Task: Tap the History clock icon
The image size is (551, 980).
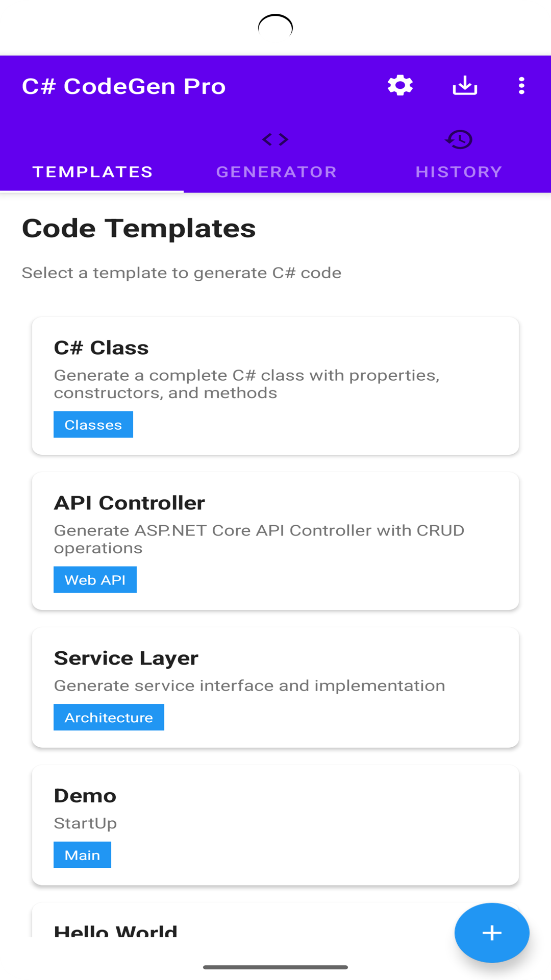Action: click(459, 139)
